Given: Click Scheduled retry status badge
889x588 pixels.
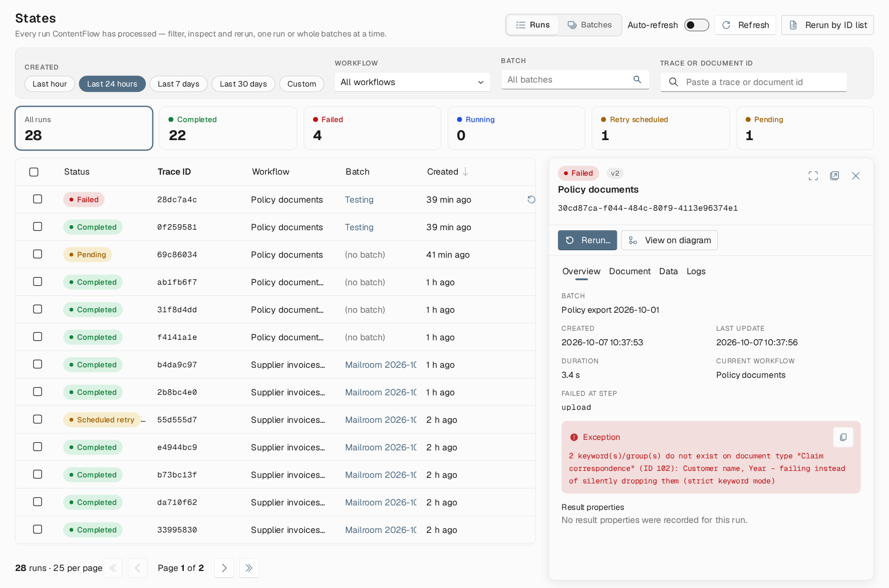Looking at the screenshot, I should pos(102,420).
